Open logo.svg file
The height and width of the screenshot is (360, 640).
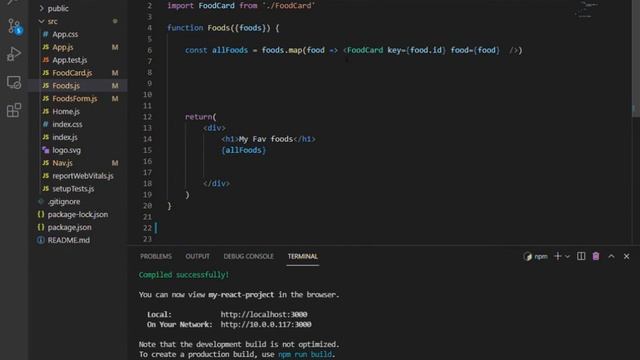pyautogui.click(x=66, y=150)
